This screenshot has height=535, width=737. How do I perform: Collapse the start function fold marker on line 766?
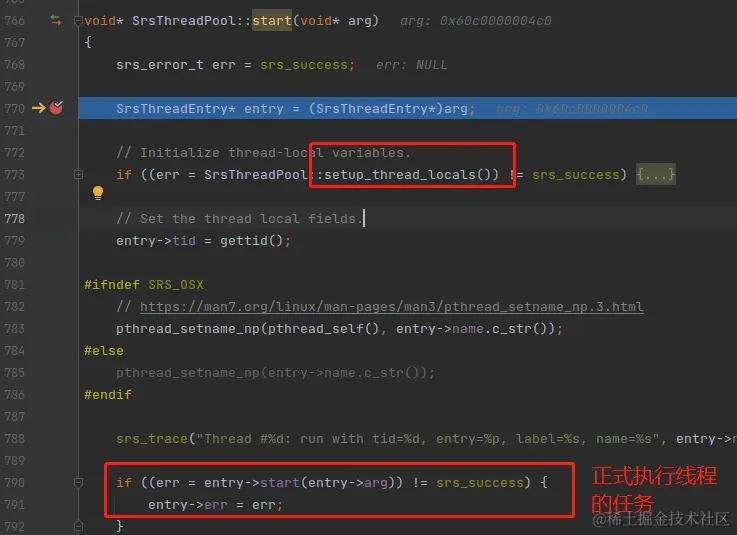pyautogui.click(x=78, y=21)
